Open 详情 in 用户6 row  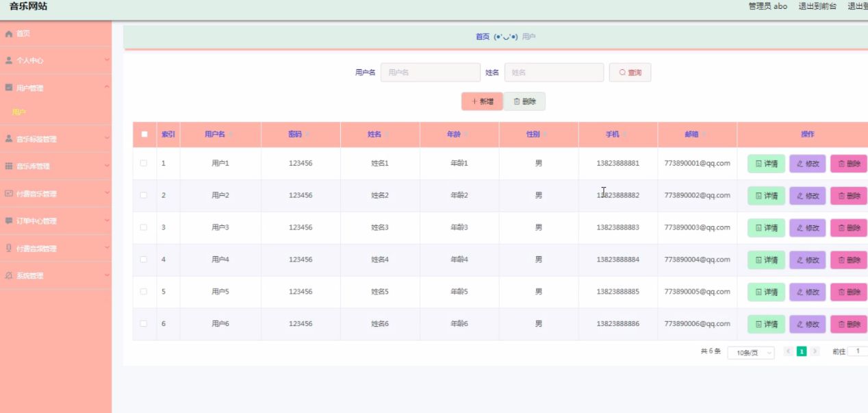coord(766,325)
